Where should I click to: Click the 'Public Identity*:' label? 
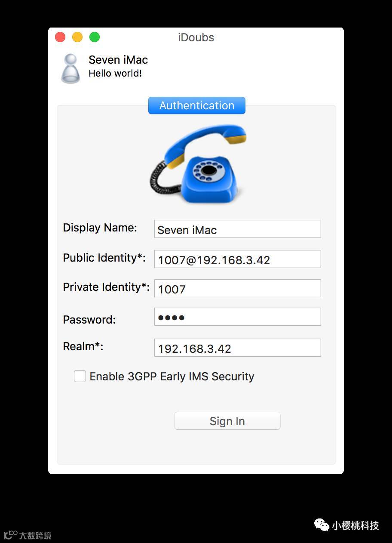[104, 258]
